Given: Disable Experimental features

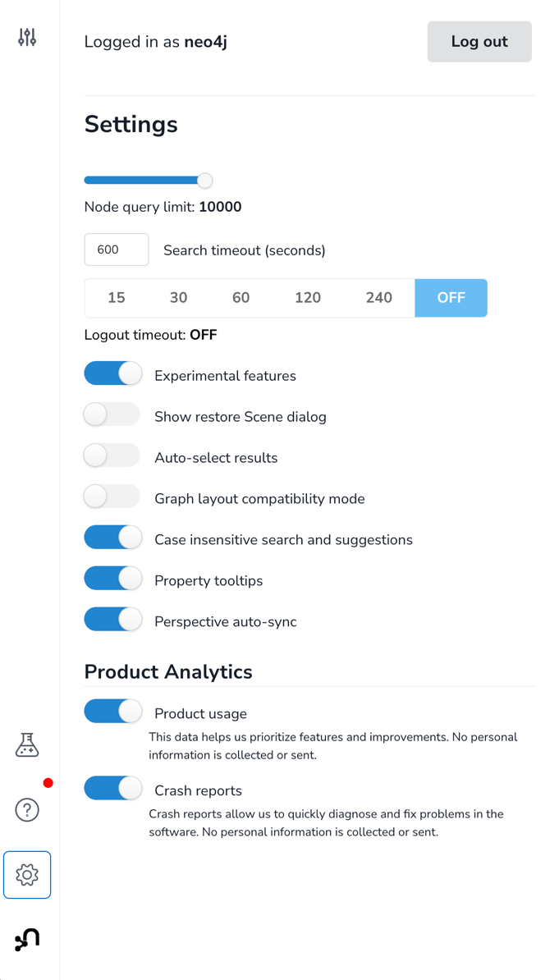Looking at the screenshot, I should [112, 373].
